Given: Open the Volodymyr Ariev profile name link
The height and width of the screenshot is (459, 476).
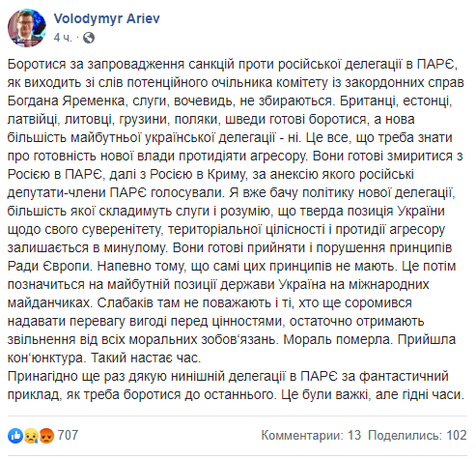Looking at the screenshot, I should (106, 18).
